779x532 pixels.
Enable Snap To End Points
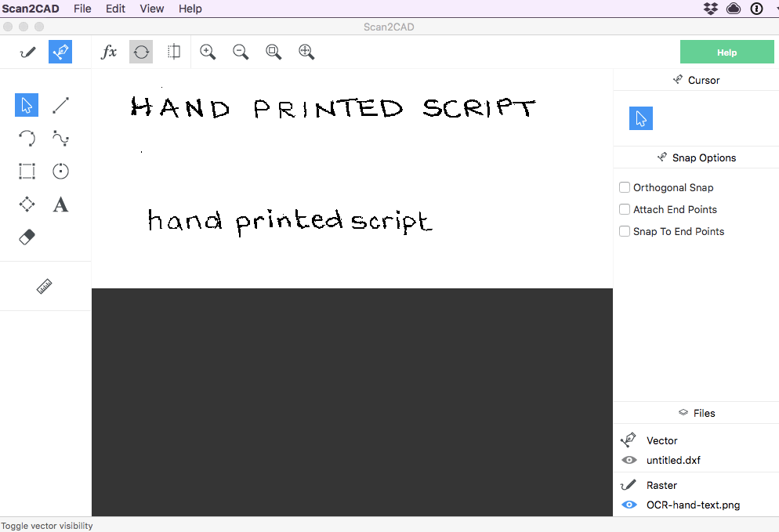(625, 231)
